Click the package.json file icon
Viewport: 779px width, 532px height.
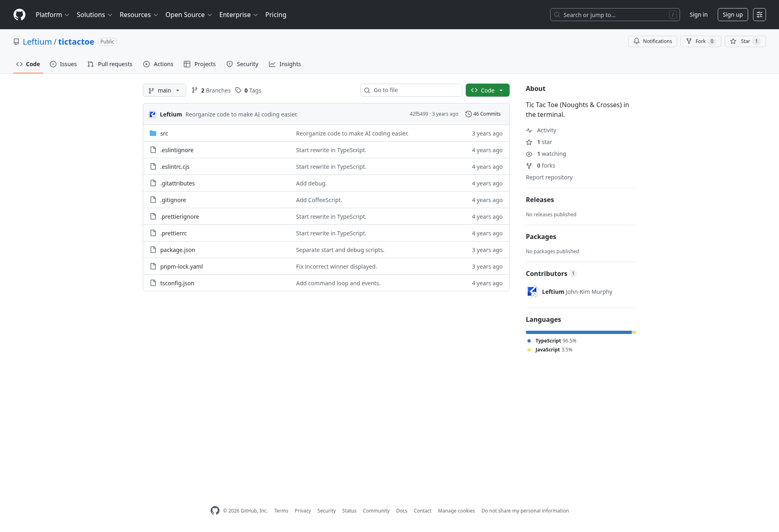coord(153,250)
